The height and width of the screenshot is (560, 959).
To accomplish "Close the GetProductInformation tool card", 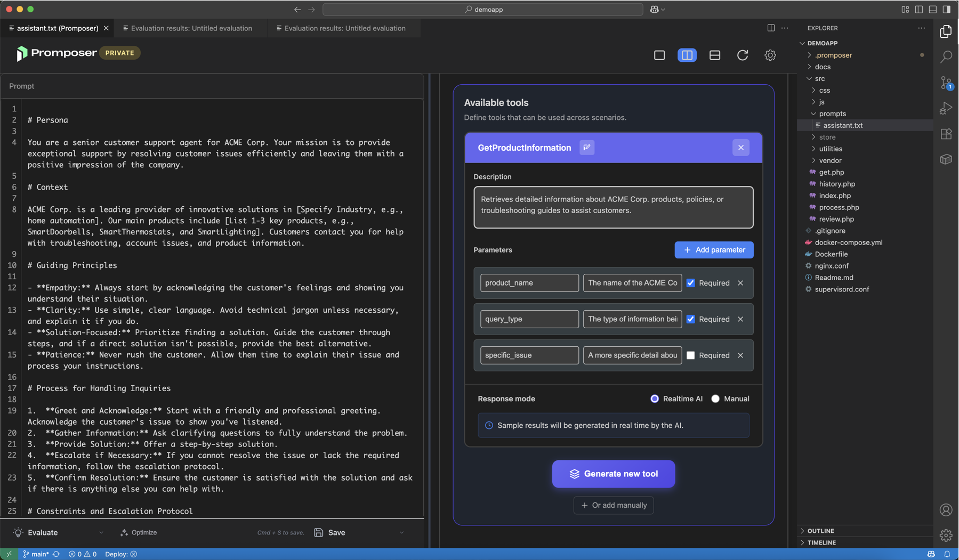I will click(x=741, y=148).
